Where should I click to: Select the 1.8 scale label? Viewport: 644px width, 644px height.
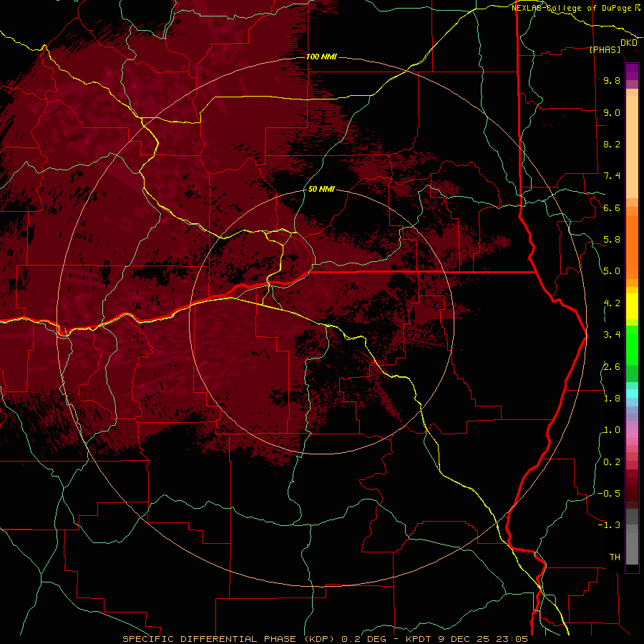pos(612,399)
